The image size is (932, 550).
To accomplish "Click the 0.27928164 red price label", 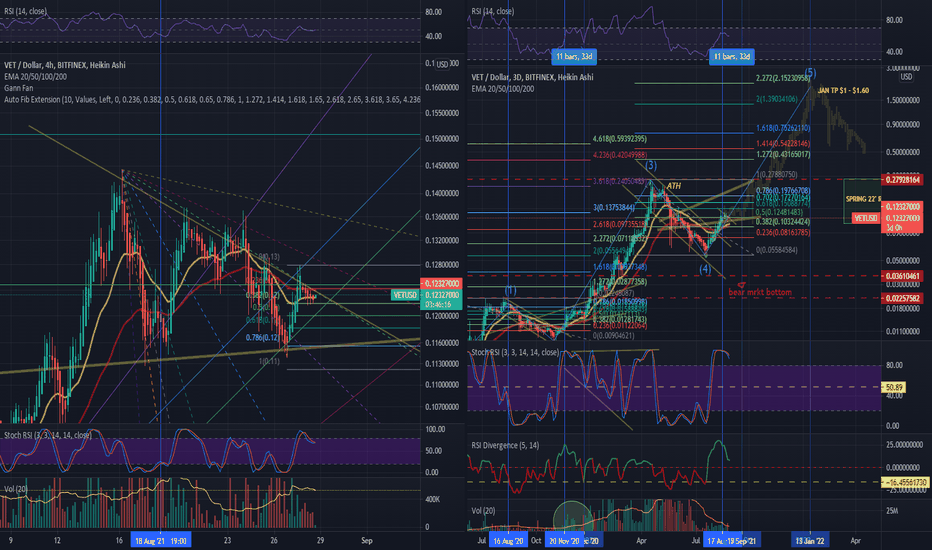I will point(903,180).
